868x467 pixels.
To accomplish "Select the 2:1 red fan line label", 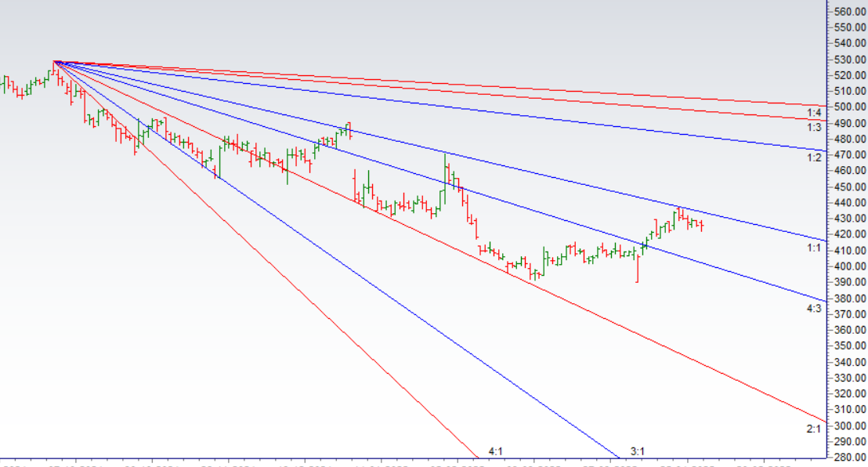I will pyautogui.click(x=813, y=429).
